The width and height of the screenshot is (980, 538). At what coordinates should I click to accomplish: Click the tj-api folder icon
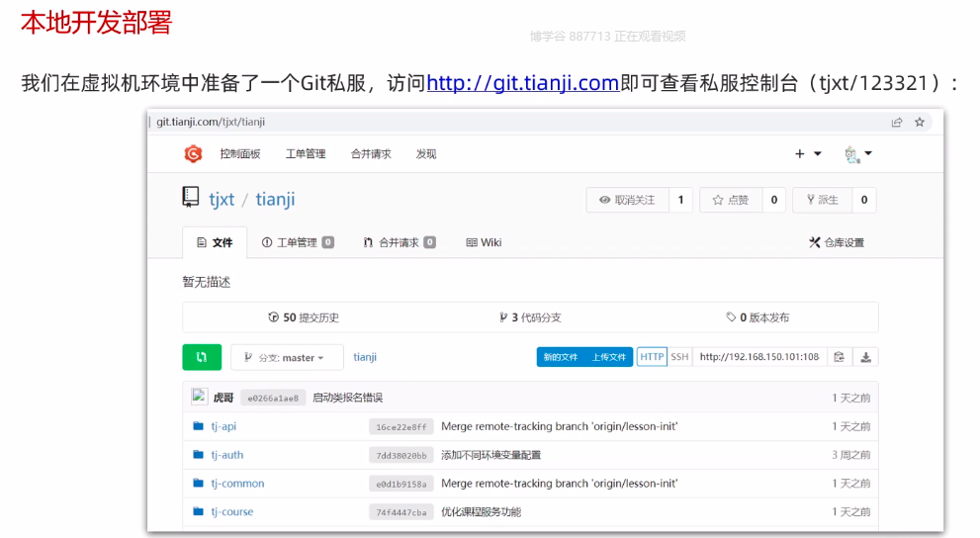pyautogui.click(x=198, y=426)
